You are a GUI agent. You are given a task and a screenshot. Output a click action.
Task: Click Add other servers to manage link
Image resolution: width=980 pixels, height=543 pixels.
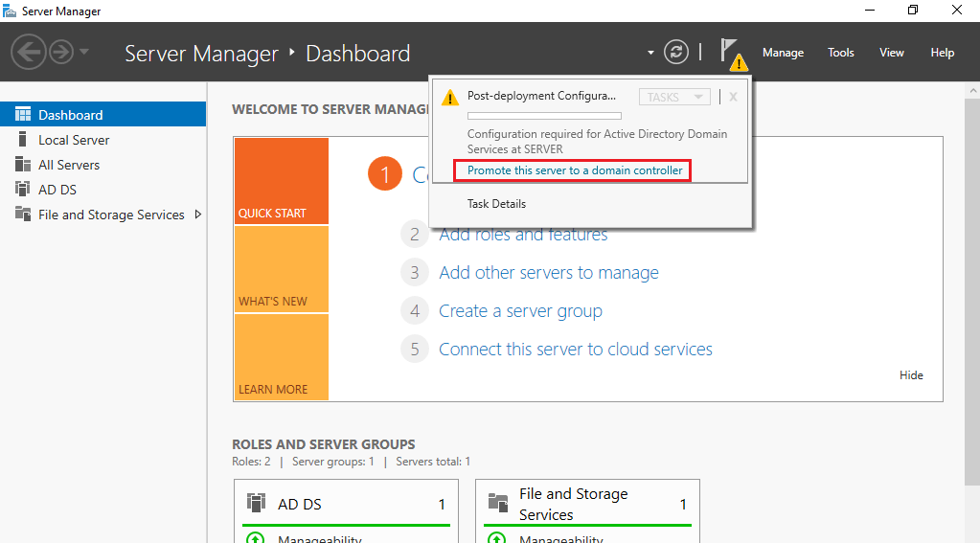point(549,272)
